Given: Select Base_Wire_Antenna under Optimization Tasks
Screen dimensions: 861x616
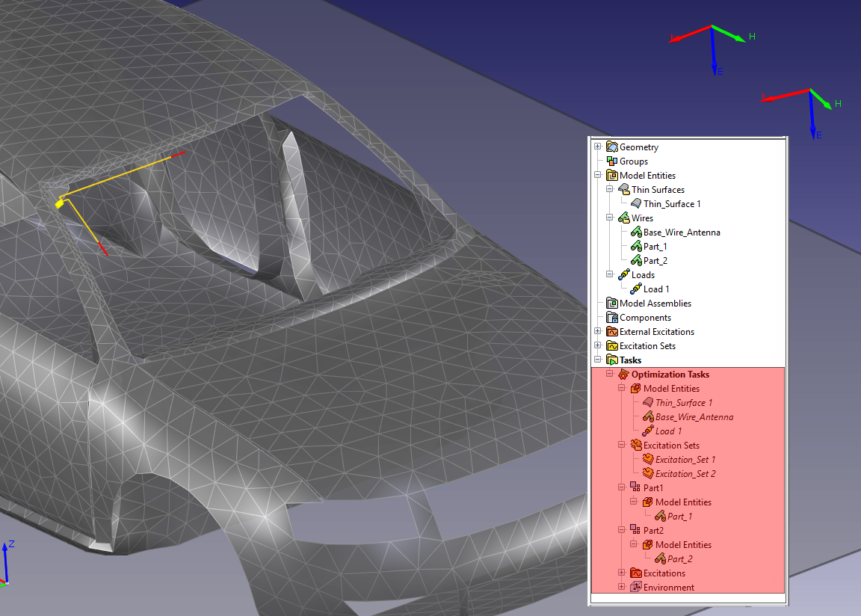Looking at the screenshot, I should click(x=694, y=417).
